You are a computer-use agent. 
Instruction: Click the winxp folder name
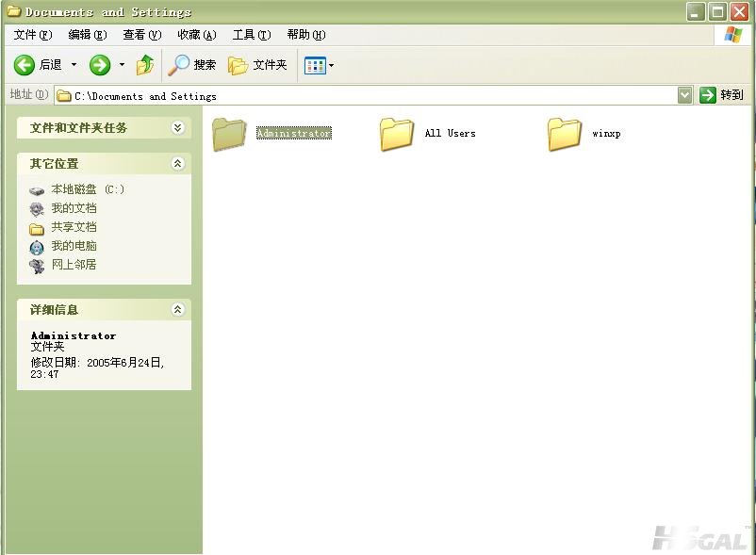606,134
